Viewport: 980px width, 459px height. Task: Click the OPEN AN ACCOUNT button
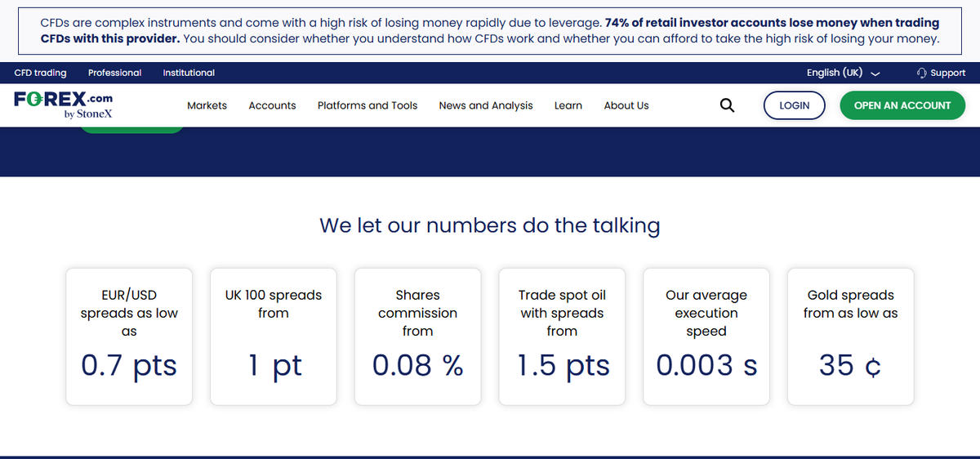[902, 105]
